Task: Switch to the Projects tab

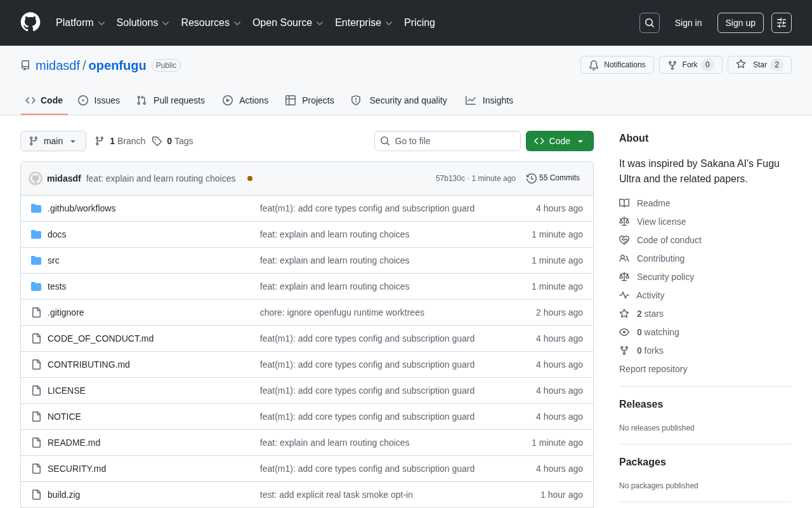Action: [x=310, y=100]
